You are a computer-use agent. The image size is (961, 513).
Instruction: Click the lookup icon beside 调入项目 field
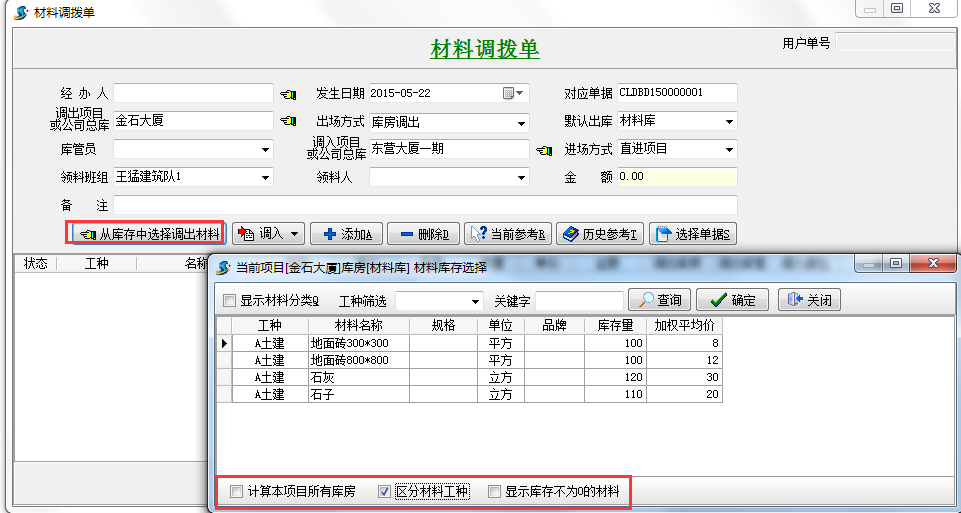pos(544,151)
